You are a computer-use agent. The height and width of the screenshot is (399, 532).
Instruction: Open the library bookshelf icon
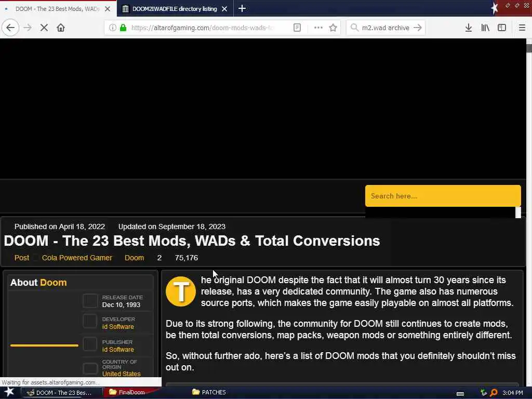(485, 28)
